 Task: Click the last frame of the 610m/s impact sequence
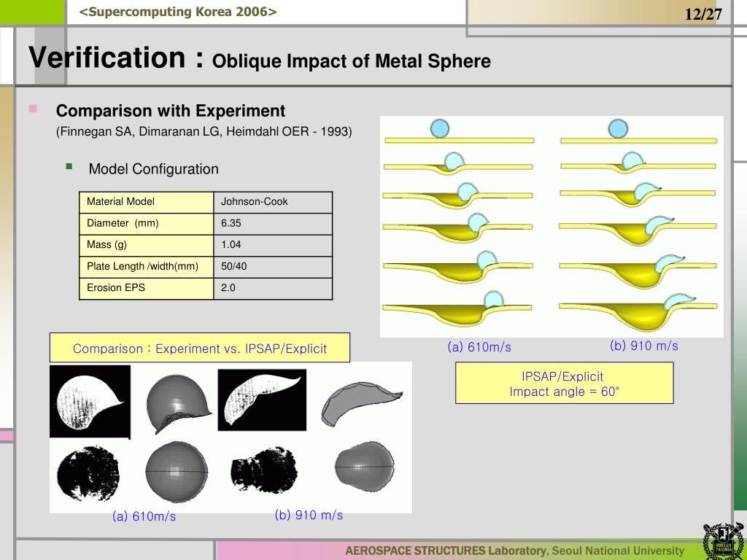click(x=457, y=308)
